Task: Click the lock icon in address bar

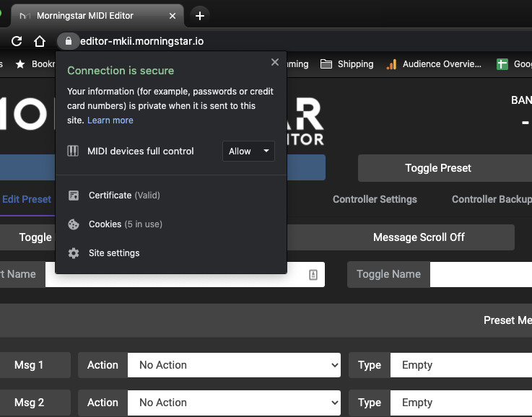Action: (x=68, y=41)
